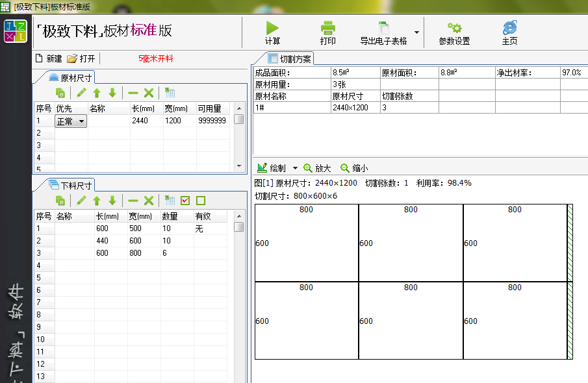This screenshot has height=383, width=588.
Task: Print with the 打印 button
Action: [x=327, y=33]
